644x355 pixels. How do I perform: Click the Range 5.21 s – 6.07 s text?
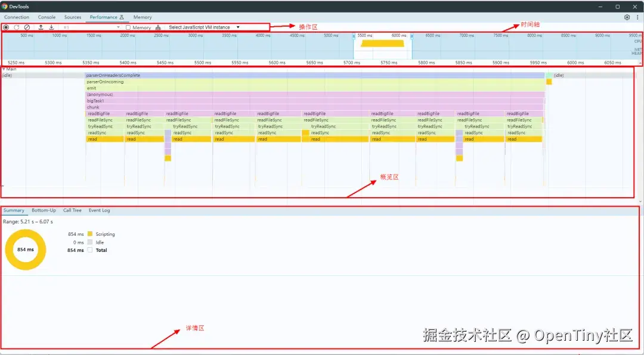tap(28, 222)
